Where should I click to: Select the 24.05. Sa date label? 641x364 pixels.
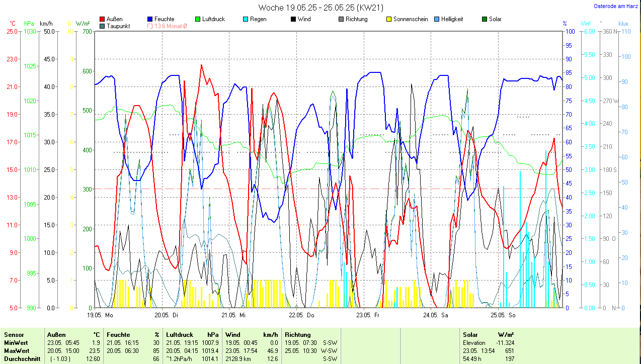[437, 315]
